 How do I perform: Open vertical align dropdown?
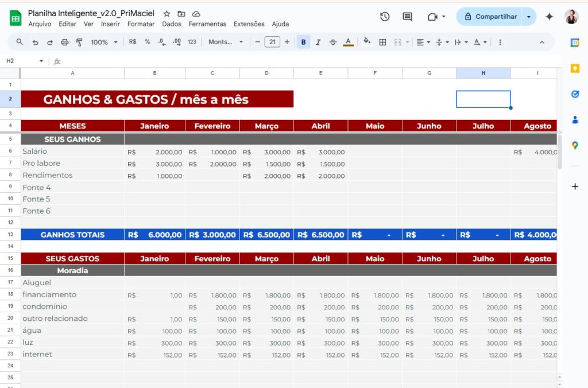coord(443,42)
